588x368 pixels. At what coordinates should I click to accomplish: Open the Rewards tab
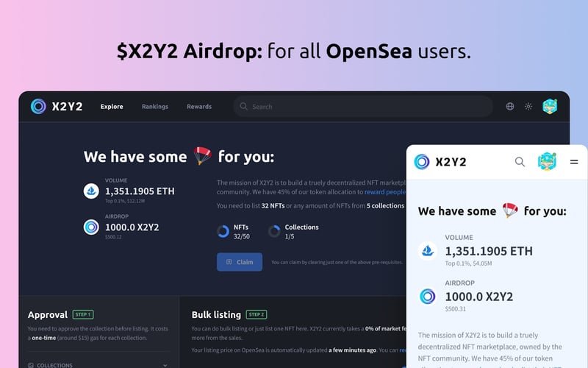[199, 107]
